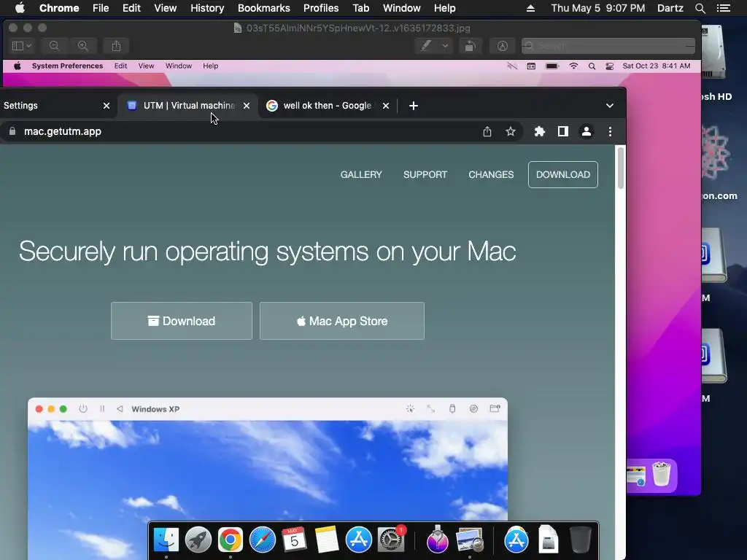Click the eject icon in the menu bar
Screen dimensions: 747x560
pyautogui.click(x=530, y=8)
